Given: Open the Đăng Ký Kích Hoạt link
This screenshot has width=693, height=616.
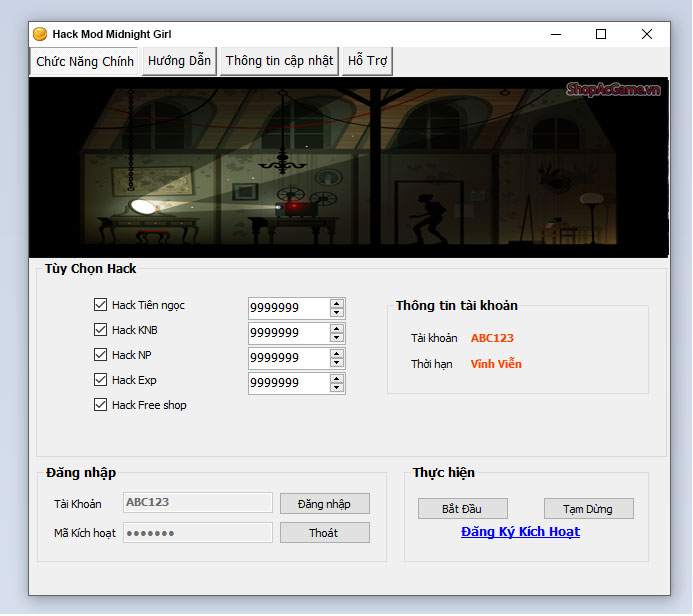Looking at the screenshot, I should click(x=520, y=532).
